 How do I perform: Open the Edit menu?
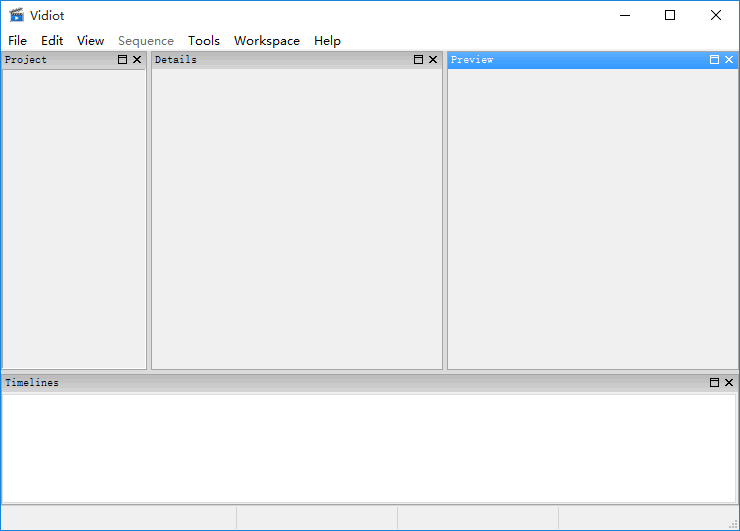52,41
